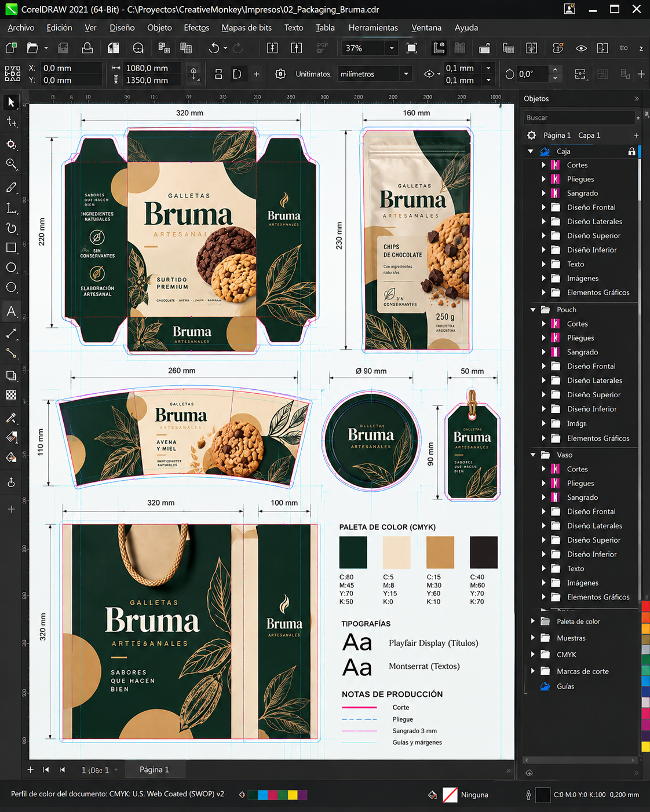
Task: Select the Polygon tool
Action: [11, 287]
